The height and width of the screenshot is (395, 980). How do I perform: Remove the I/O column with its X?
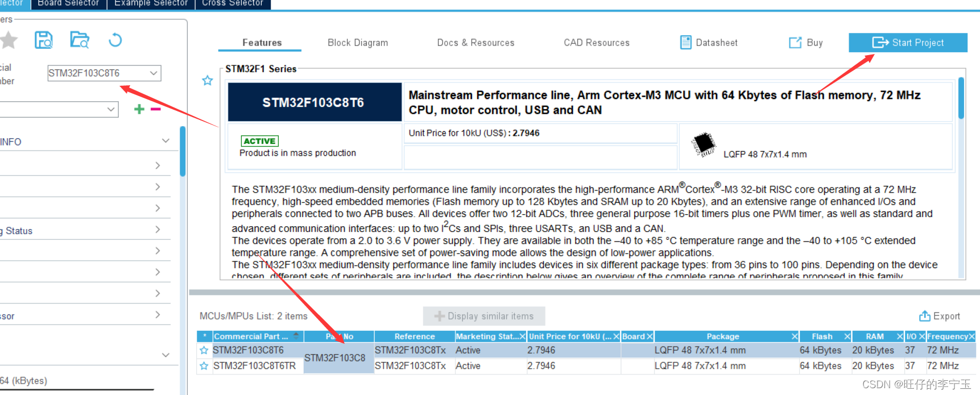click(x=922, y=336)
